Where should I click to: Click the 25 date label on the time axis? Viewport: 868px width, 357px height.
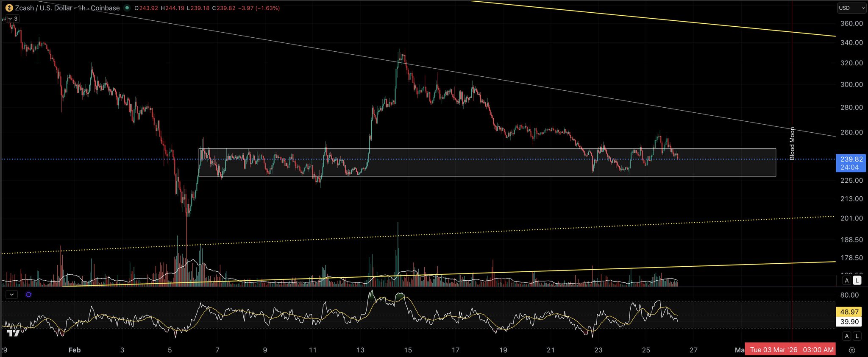(x=646, y=350)
